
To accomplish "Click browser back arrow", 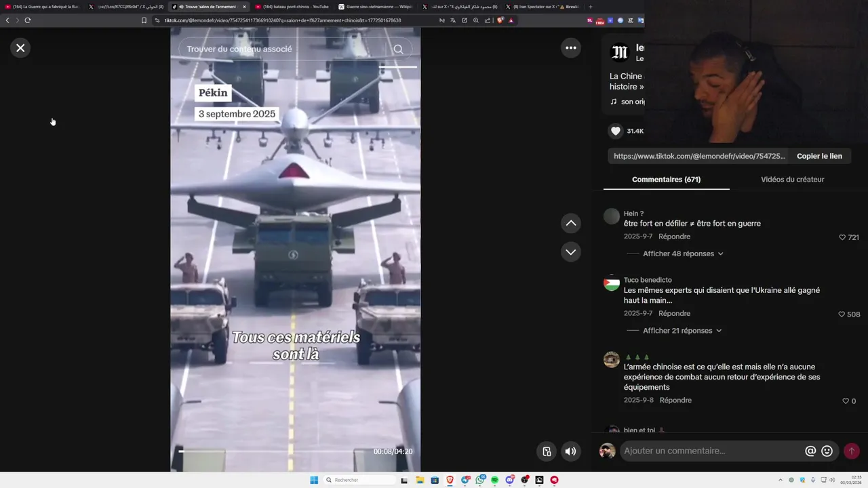I will click(7, 20).
